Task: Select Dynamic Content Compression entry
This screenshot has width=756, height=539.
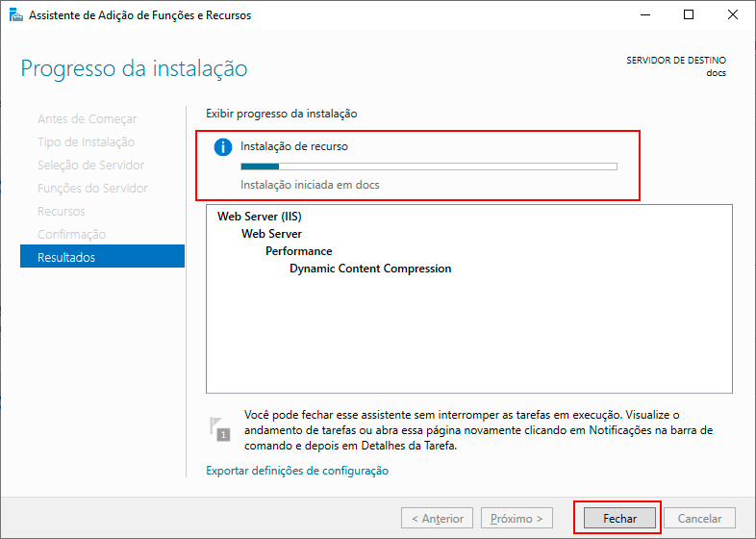Action: point(370,269)
